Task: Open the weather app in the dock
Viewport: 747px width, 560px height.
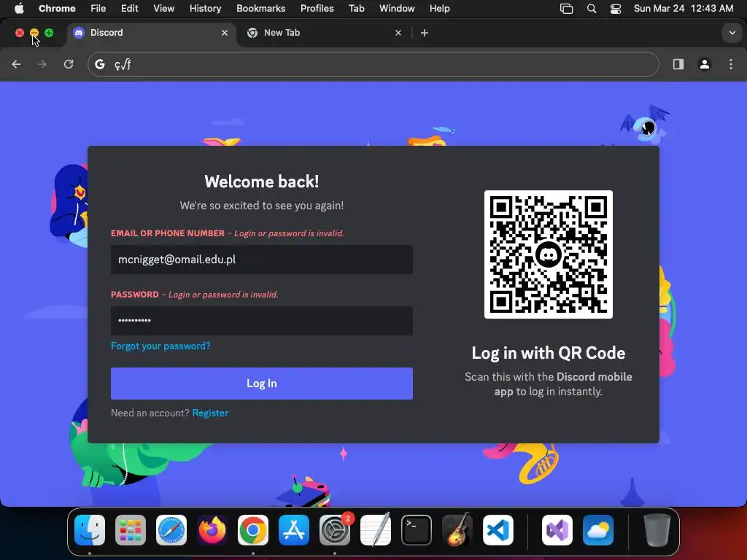Action: [598, 530]
